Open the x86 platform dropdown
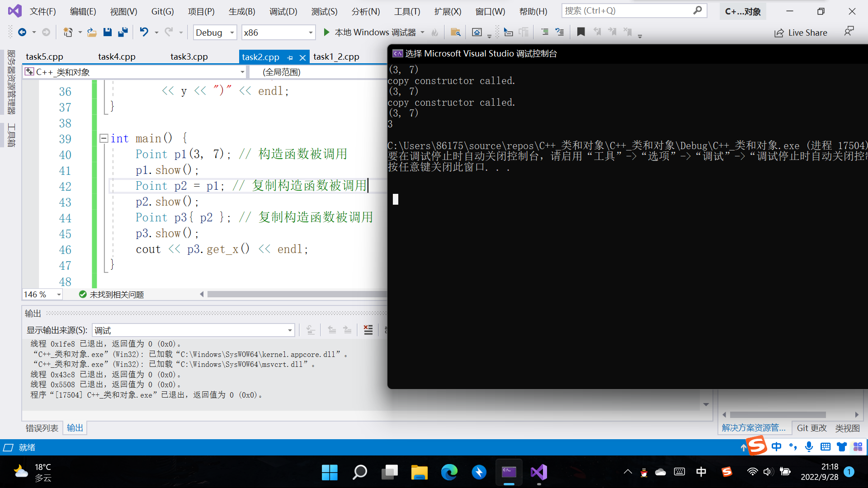Image resolution: width=868 pixels, height=488 pixels. click(x=311, y=33)
